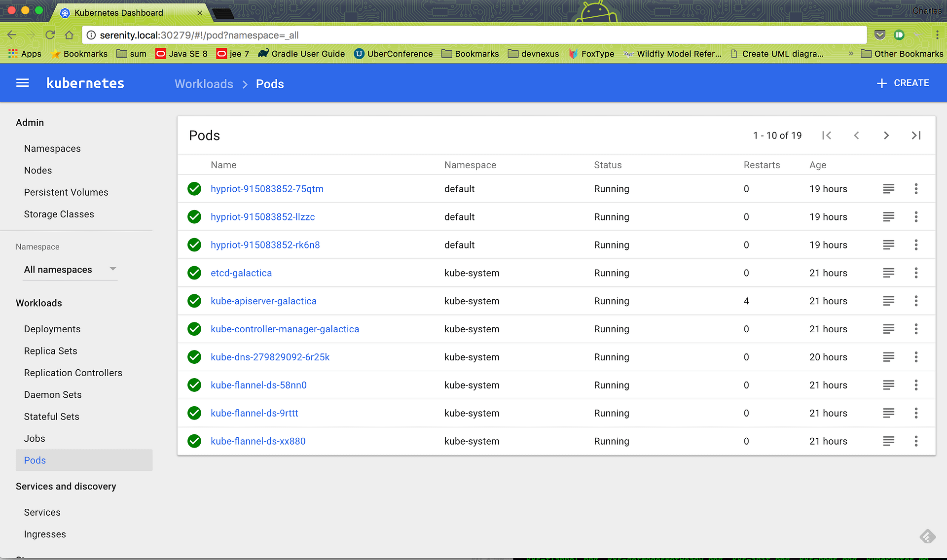Viewport: 947px width, 560px height.
Task: Open Replication Controllers in the sidebar
Action: 73,373
